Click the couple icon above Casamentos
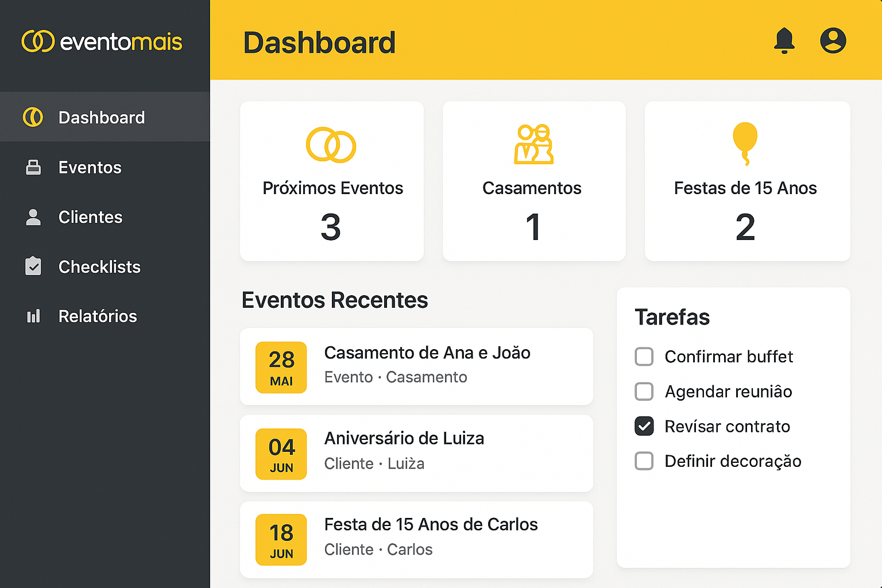Image resolution: width=882 pixels, height=588 pixels. coord(533,144)
